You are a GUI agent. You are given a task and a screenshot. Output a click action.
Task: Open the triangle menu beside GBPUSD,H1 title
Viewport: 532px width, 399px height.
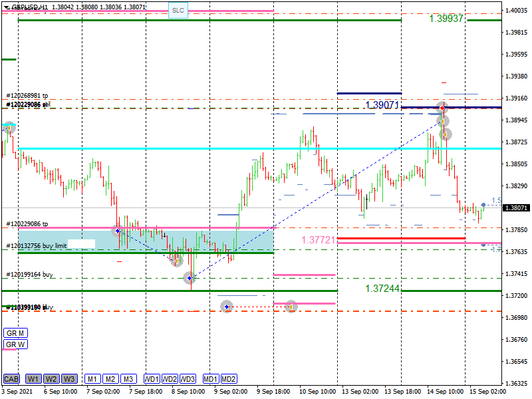(x=6, y=7)
